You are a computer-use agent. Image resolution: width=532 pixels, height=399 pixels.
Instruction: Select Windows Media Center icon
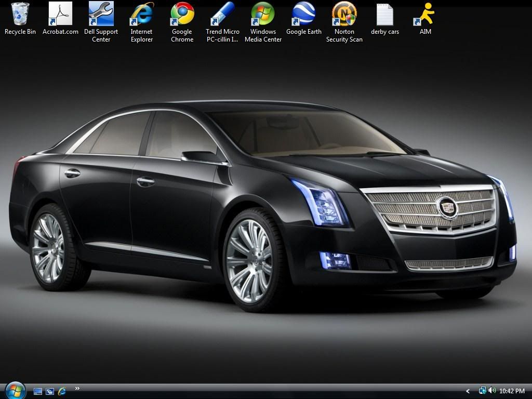263,14
